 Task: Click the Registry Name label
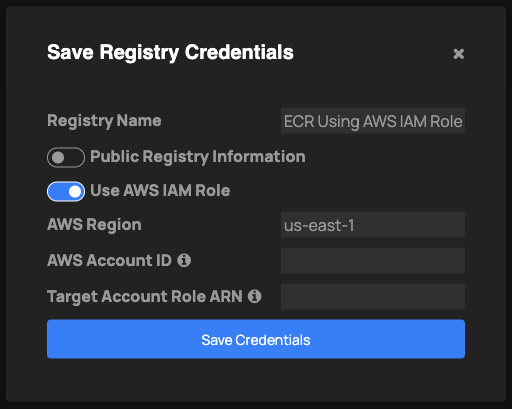(104, 121)
